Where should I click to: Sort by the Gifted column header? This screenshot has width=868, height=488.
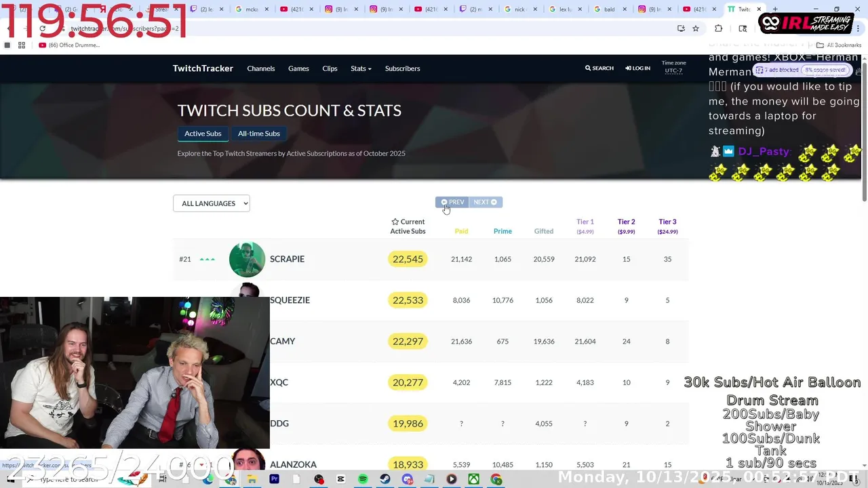coord(544,231)
